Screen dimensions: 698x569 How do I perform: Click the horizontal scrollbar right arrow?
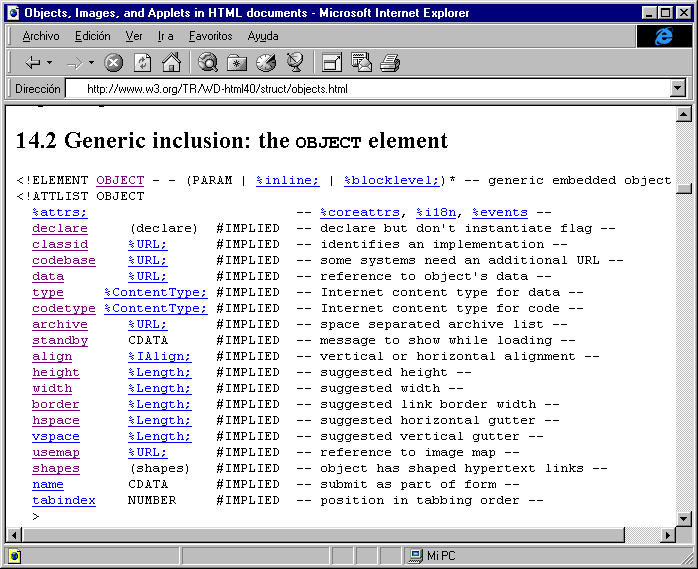pos(667,535)
